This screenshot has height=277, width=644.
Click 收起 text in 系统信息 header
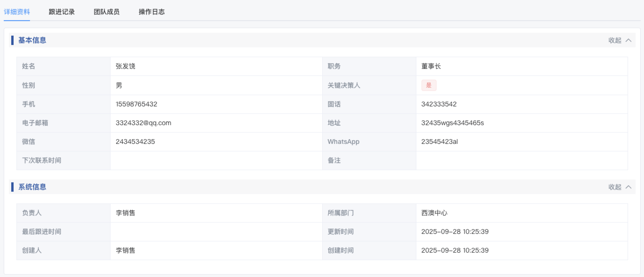pos(614,187)
